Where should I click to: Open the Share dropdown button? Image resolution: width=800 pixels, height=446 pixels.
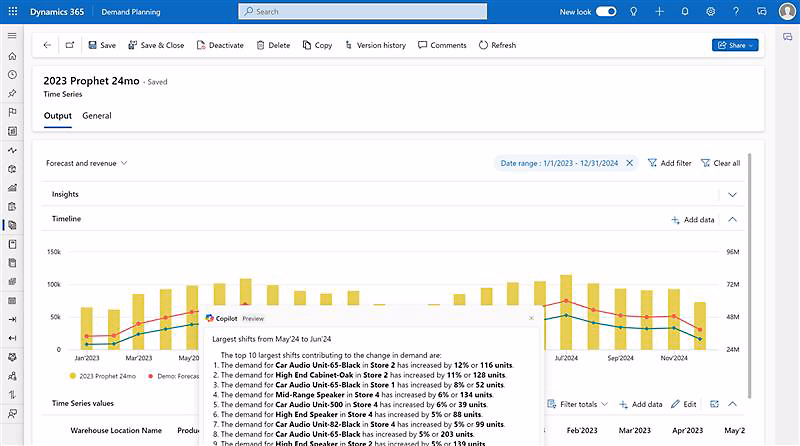(x=735, y=45)
